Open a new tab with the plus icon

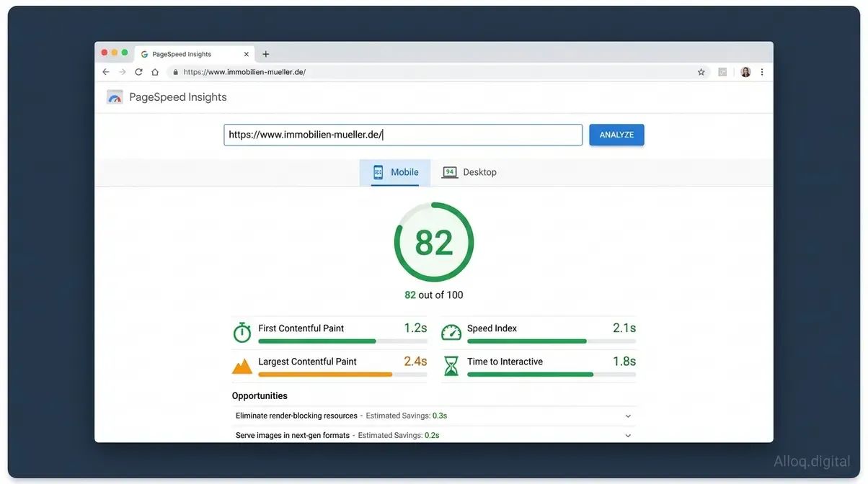[266, 54]
